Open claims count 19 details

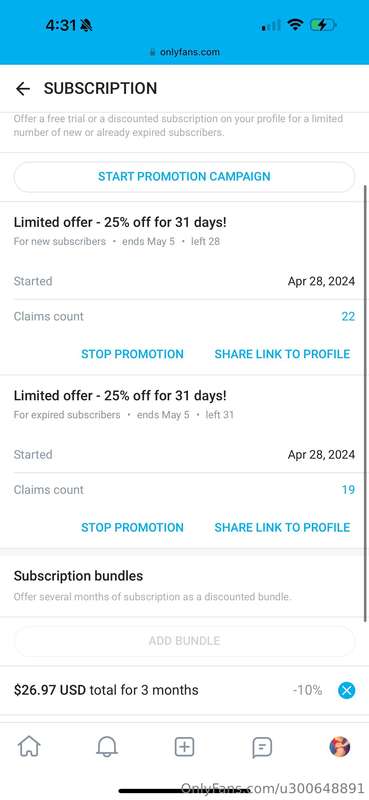pos(348,490)
